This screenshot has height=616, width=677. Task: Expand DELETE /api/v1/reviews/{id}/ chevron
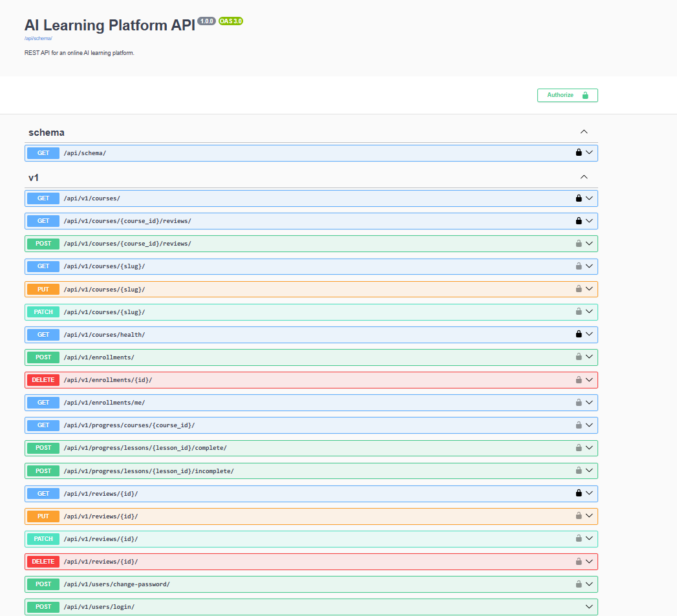click(589, 561)
